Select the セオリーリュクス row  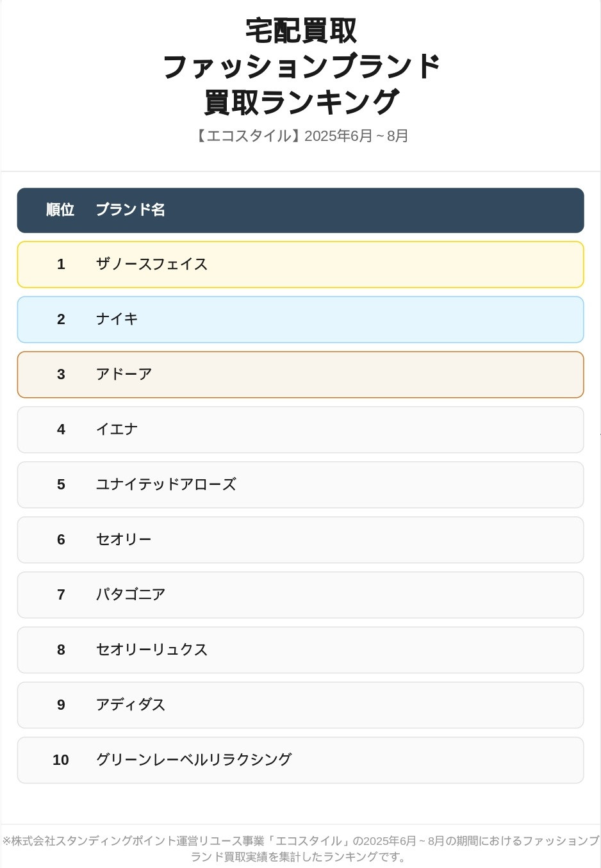click(x=300, y=650)
